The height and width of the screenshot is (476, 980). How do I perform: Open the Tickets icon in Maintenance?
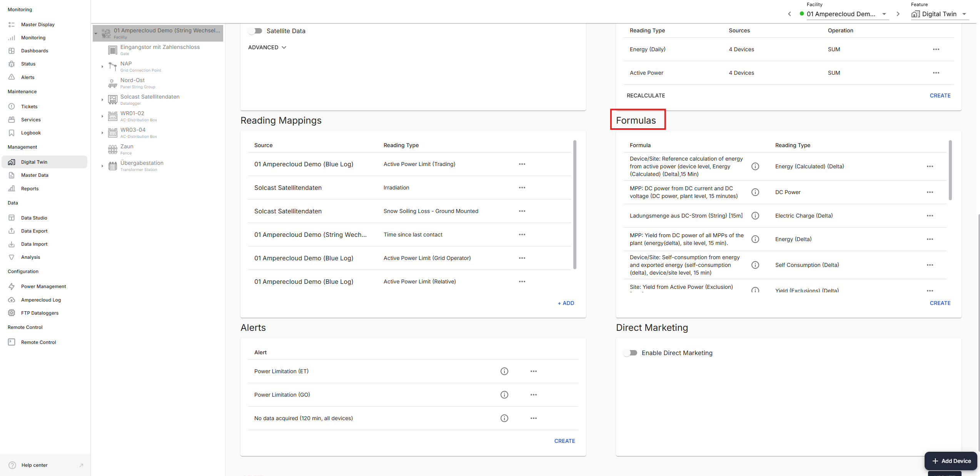[12, 106]
